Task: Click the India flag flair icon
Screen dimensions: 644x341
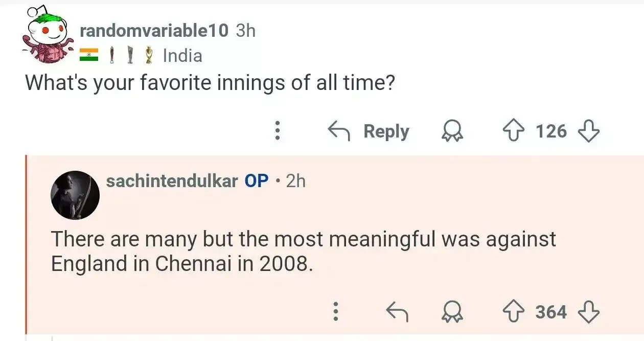Action: [x=89, y=55]
